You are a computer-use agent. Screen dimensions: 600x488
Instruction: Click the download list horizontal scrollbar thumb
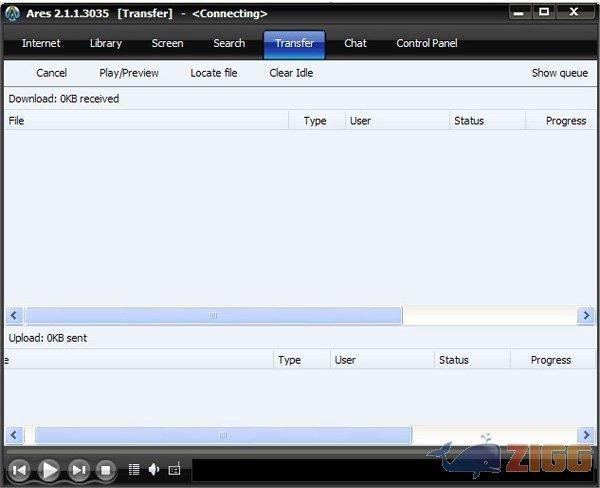tap(213, 316)
